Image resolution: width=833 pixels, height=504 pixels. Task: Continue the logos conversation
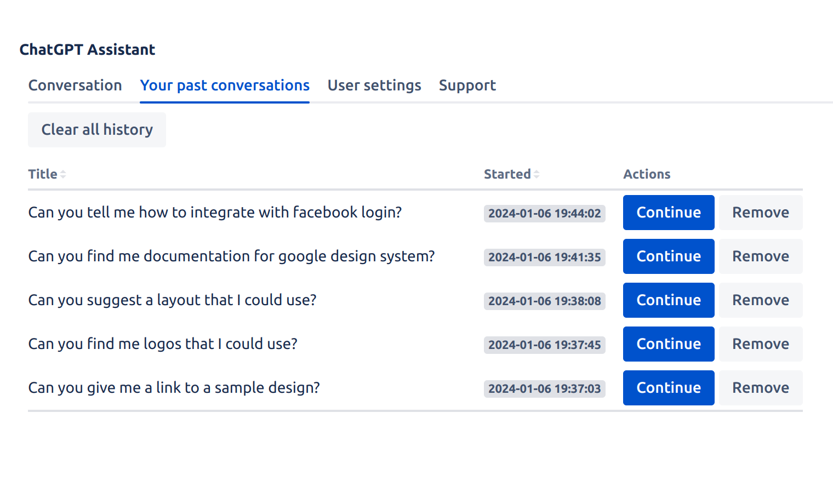tap(669, 344)
